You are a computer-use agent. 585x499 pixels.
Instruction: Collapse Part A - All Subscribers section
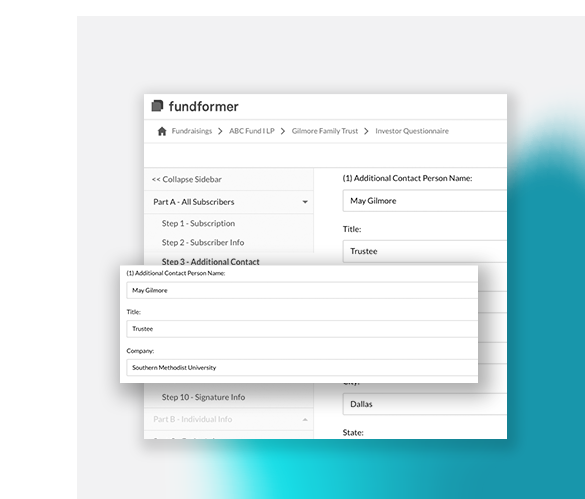(x=228, y=202)
